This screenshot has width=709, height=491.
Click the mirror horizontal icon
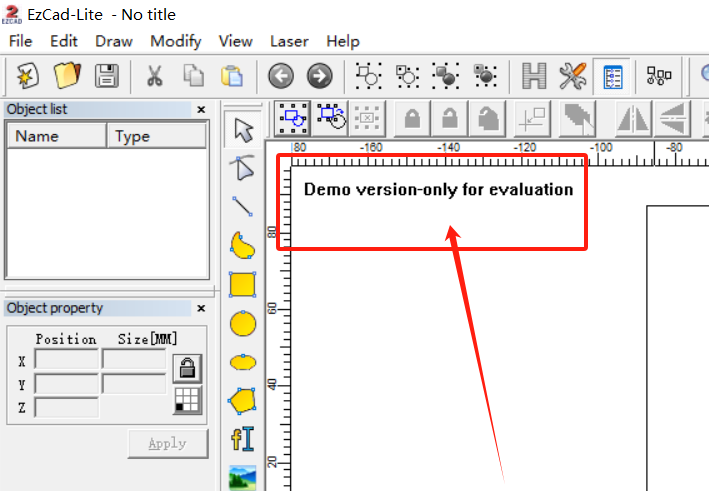tap(633, 119)
